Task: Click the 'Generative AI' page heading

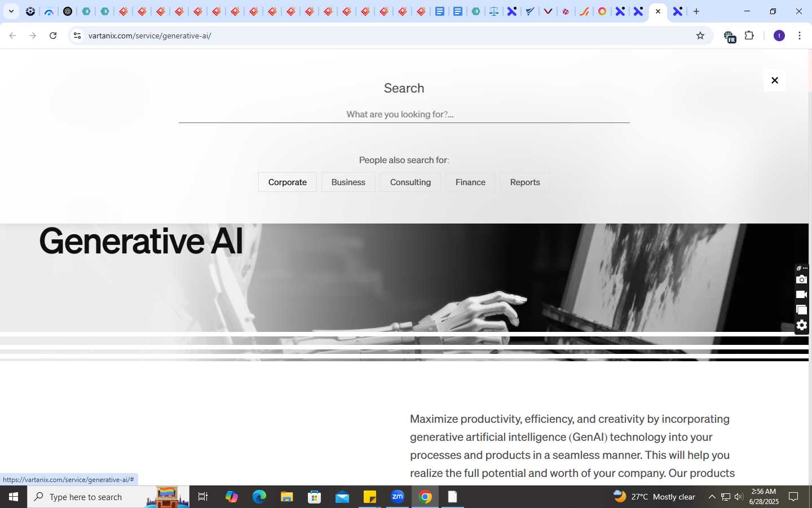Action: 141,241
